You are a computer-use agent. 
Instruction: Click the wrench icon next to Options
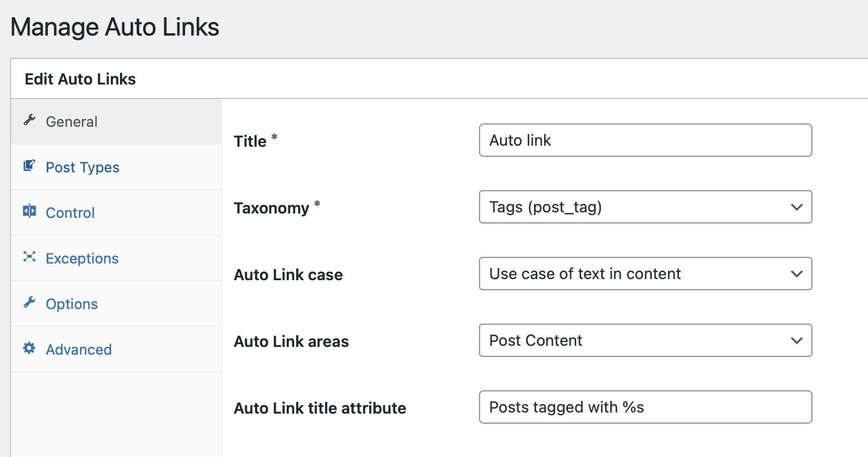click(x=29, y=302)
